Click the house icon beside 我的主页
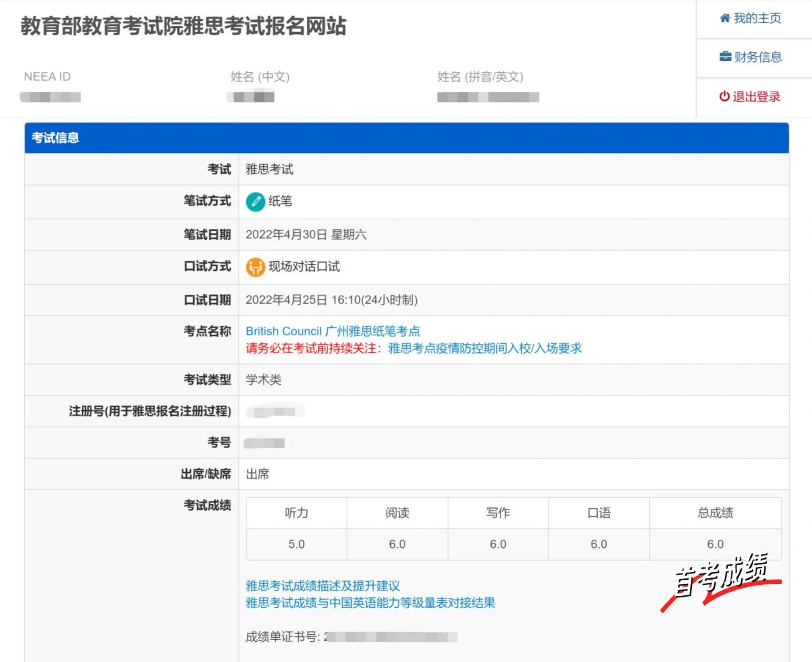The width and height of the screenshot is (812, 662). [x=725, y=19]
